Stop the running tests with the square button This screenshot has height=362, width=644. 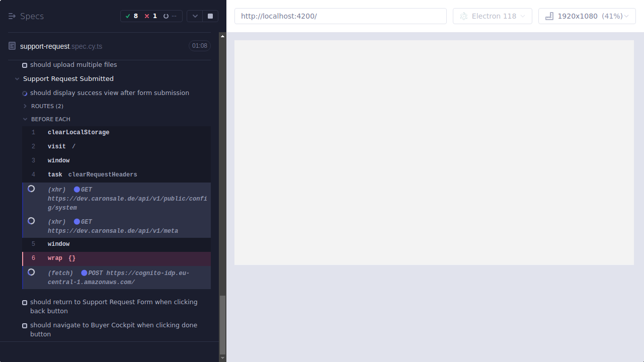[x=210, y=16]
